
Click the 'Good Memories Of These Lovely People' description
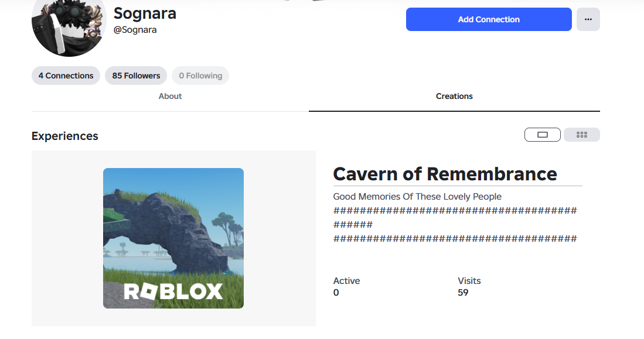(x=417, y=197)
